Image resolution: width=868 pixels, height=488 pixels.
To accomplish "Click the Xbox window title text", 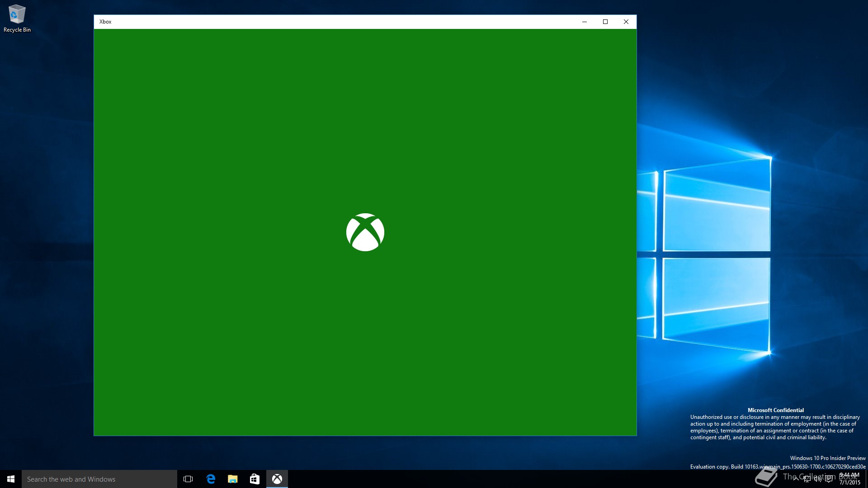I will tap(105, 22).
